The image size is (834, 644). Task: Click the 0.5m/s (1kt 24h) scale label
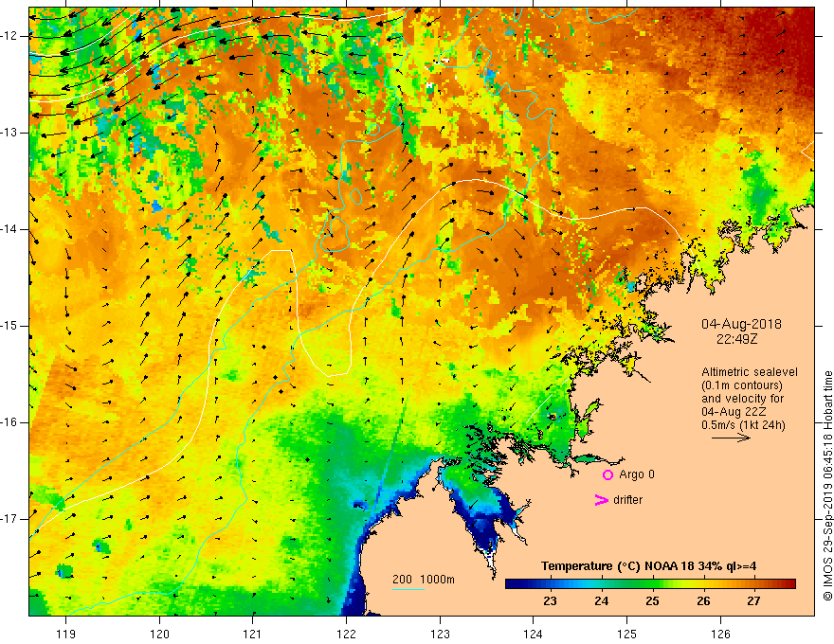point(743,425)
